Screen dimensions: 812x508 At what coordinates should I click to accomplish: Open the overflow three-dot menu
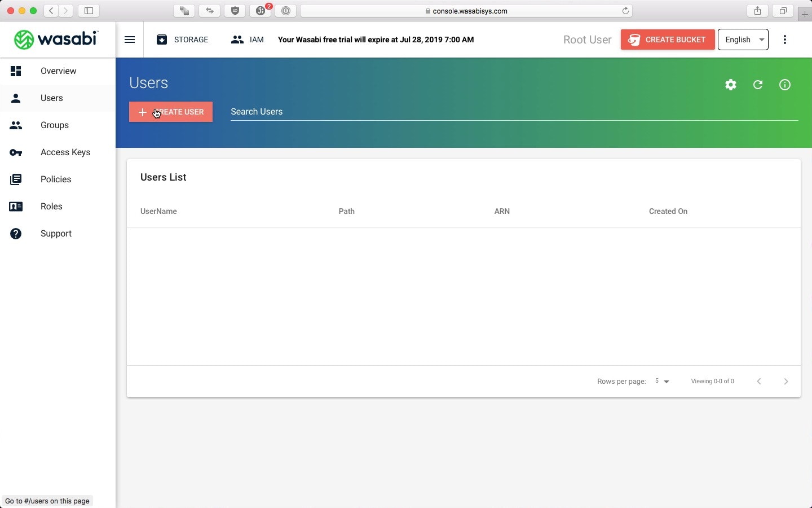tap(784, 40)
